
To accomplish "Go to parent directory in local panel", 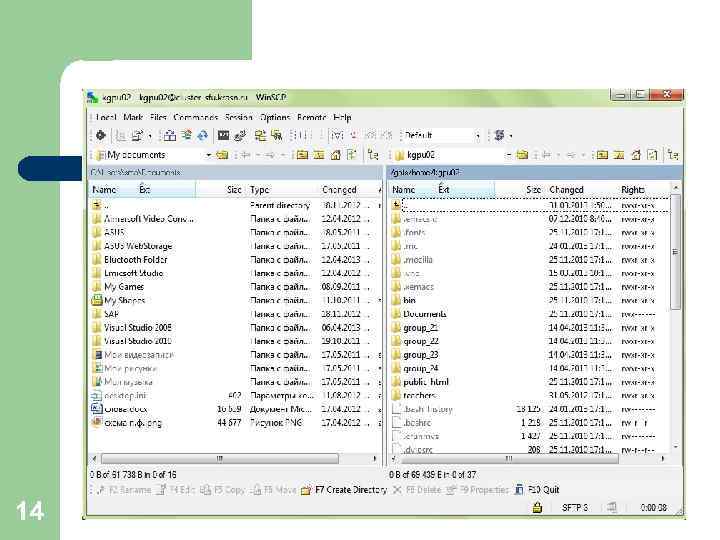I will pos(302,155).
